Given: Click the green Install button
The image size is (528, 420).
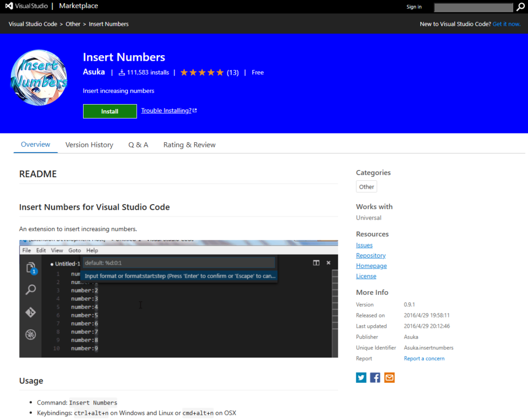Looking at the screenshot, I should (x=110, y=111).
